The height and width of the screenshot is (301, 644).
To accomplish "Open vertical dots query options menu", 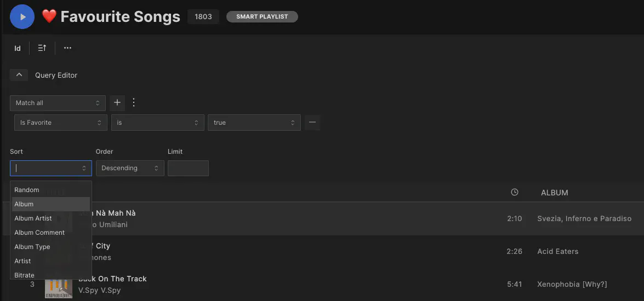I will click(x=134, y=103).
